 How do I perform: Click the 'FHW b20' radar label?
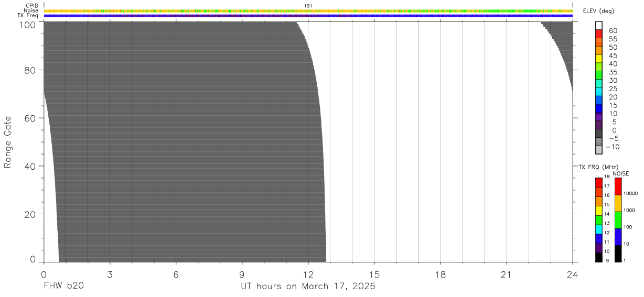[x=63, y=287]
